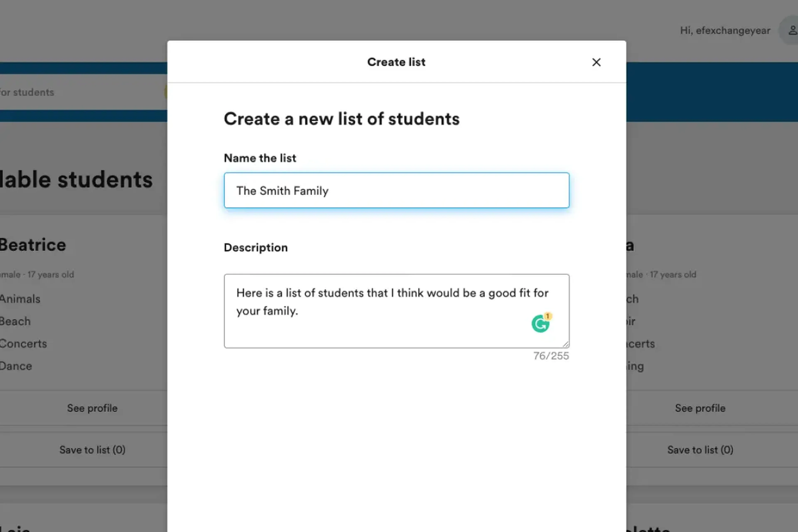This screenshot has width=798, height=532.
Task: Open See profile on the right student card
Action: [x=700, y=408]
